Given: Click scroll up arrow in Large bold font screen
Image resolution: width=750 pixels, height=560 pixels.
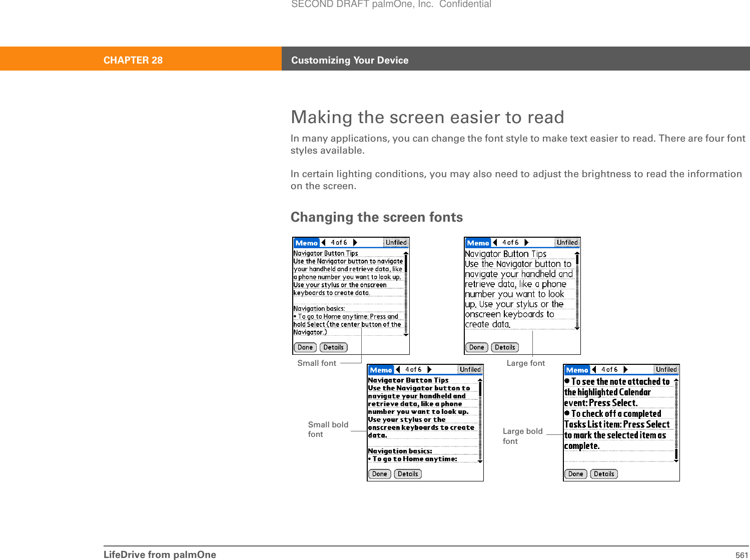Looking at the screenshot, I should click(x=676, y=381).
